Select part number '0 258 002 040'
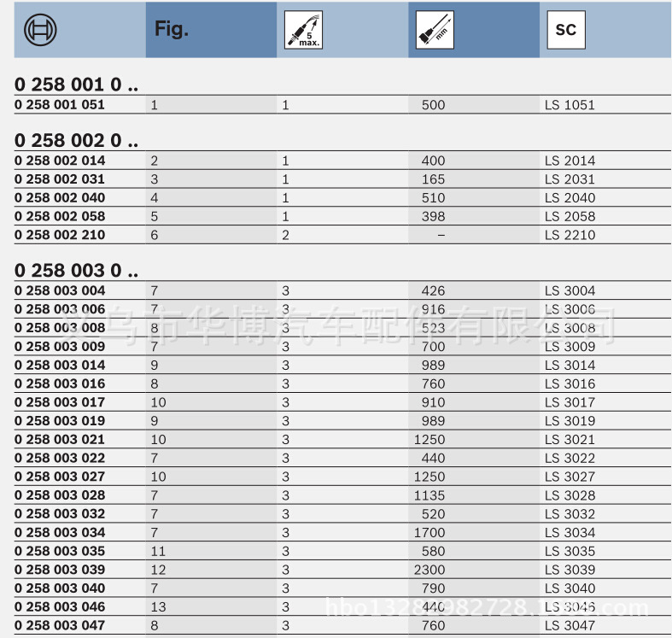 point(60,197)
